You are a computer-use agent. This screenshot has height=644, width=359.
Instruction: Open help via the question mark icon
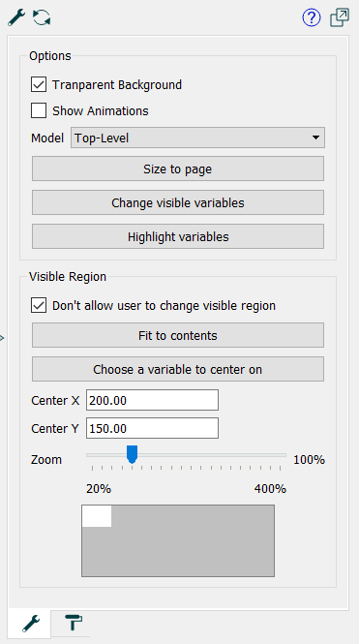click(312, 17)
